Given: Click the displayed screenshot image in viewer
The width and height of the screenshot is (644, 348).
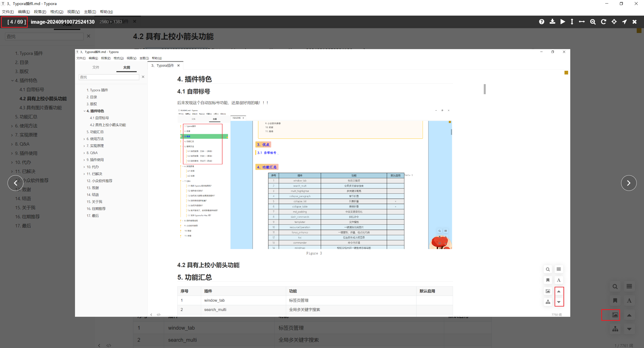Looking at the screenshot, I should [x=322, y=183].
